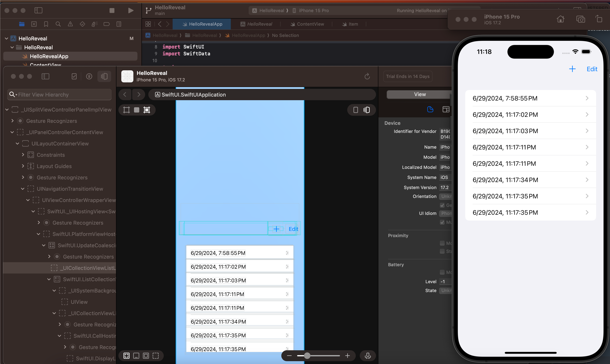Viewport: 610px width, 364px height.
Task: Toggle the checkbox below UI Idiom
Action: [x=442, y=222]
